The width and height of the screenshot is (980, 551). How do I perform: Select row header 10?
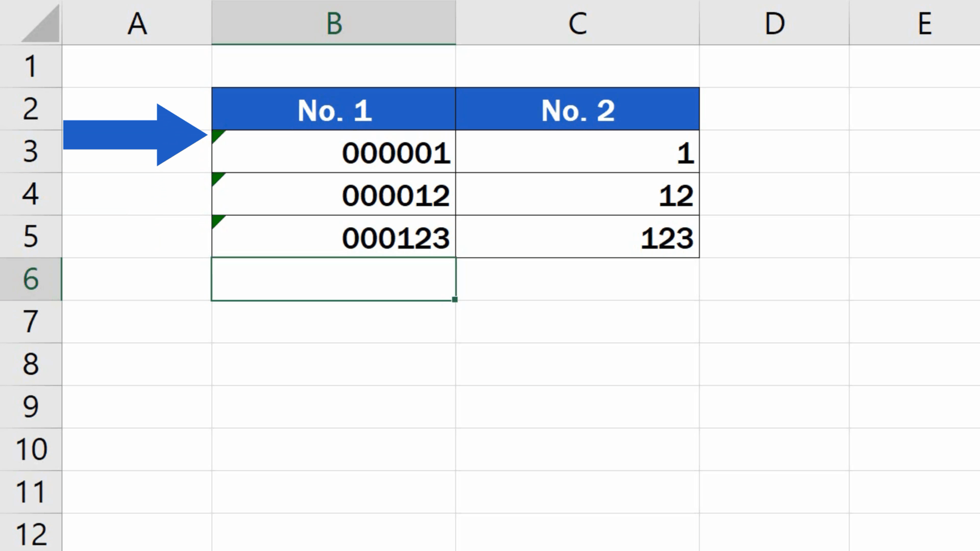pyautogui.click(x=31, y=449)
